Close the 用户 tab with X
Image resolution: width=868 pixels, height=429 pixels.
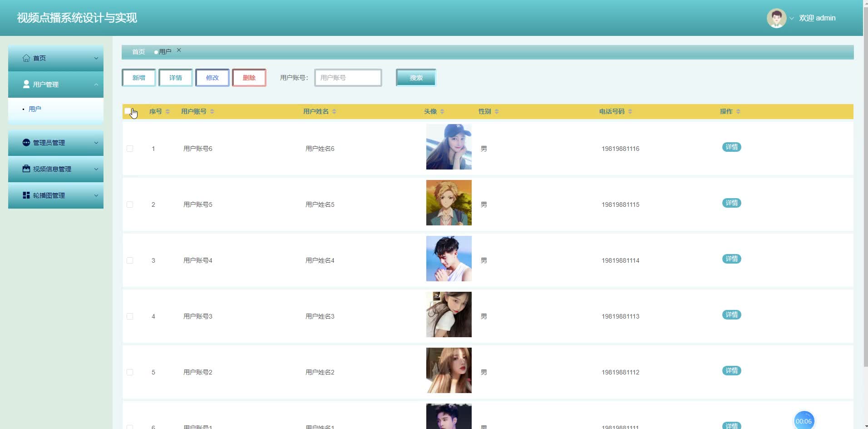tap(179, 50)
